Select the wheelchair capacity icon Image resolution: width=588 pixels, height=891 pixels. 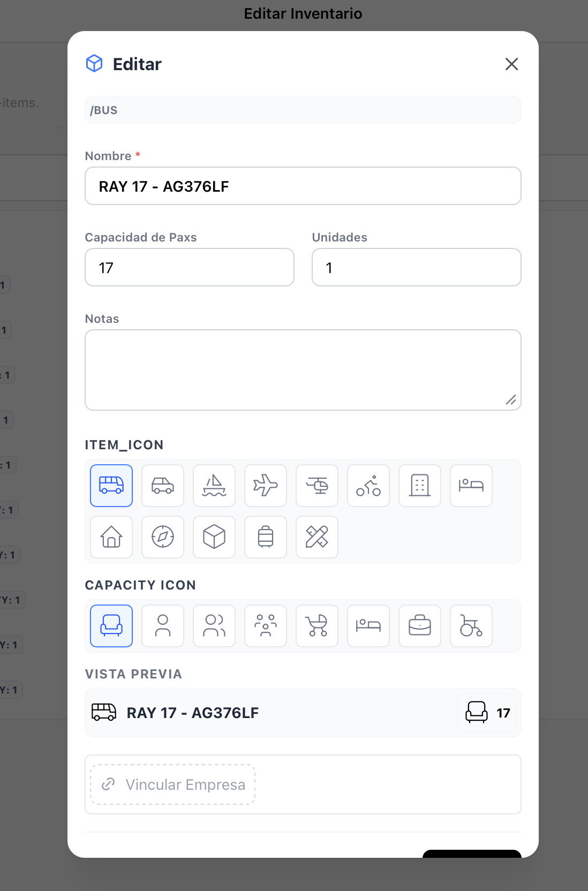471,626
